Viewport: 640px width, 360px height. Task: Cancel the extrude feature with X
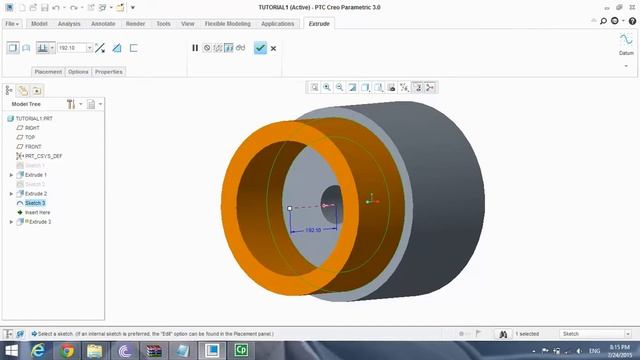[x=273, y=48]
